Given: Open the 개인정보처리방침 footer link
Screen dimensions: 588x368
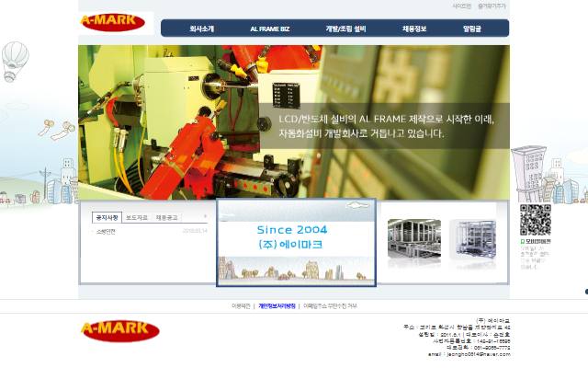Looking at the screenshot, I should (277, 306).
